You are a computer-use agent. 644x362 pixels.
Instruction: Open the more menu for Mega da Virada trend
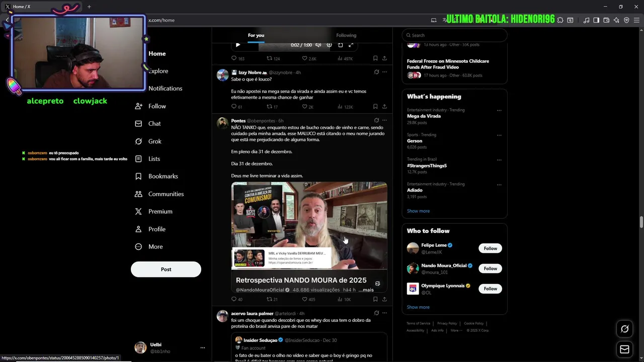pyautogui.click(x=499, y=110)
